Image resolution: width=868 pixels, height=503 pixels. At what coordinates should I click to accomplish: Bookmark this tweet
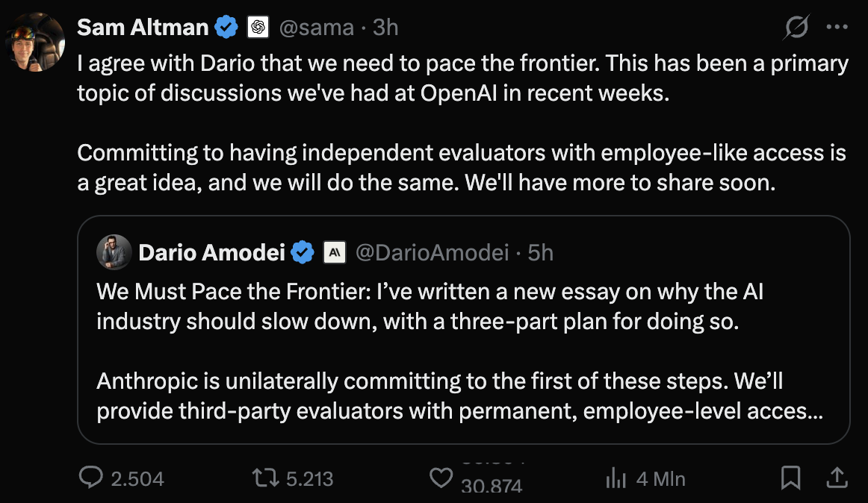click(790, 478)
